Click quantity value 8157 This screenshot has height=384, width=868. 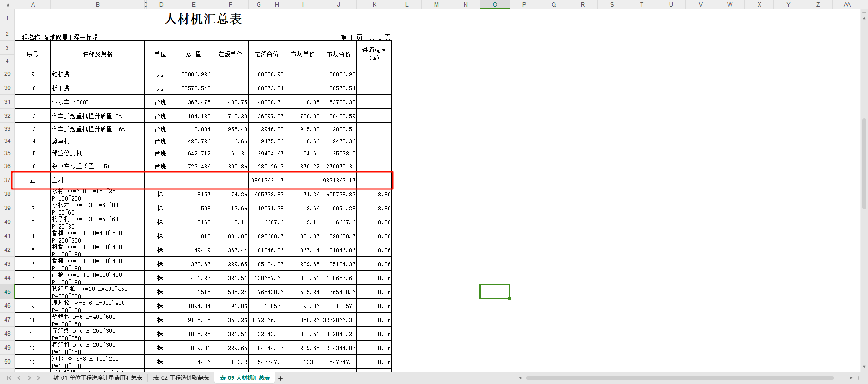pyautogui.click(x=194, y=194)
